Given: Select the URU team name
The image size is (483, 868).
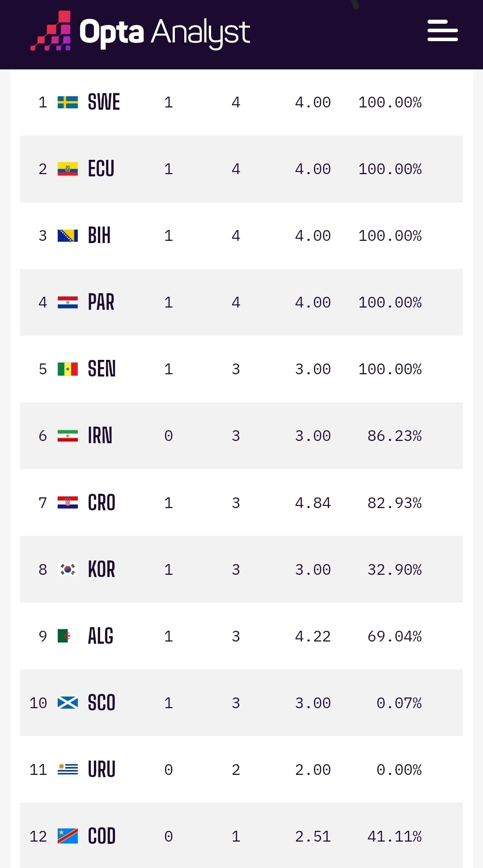Looking at the screenshot, I should 102,770.
